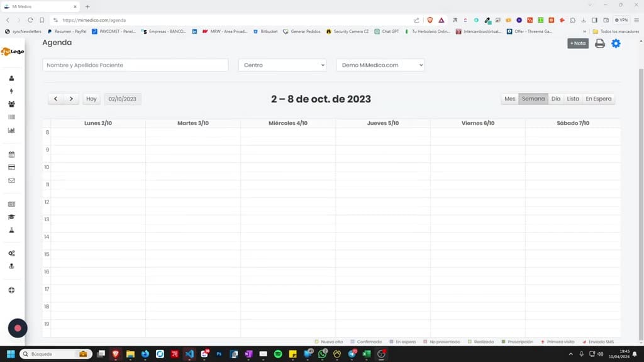The height and width of the screenshot is (362, 644).
Task: Click the +Nota button
Action: (x=578, y=43)
